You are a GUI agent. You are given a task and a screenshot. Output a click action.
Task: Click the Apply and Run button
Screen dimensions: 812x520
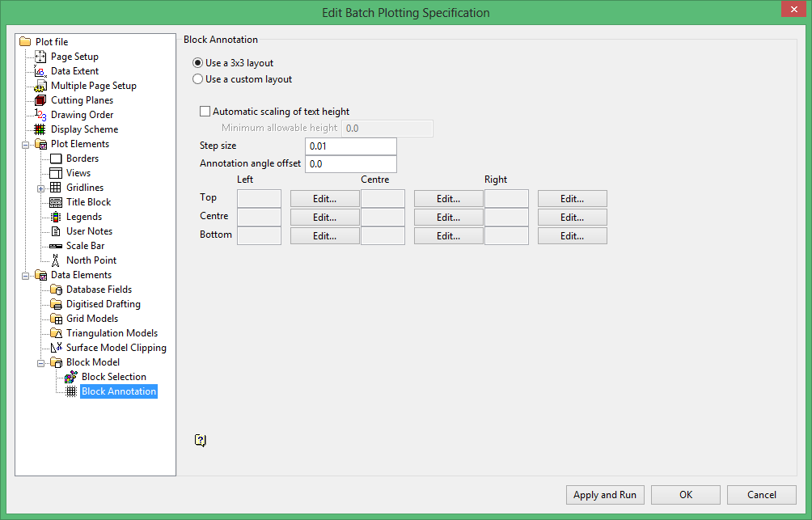pos(605,495)
